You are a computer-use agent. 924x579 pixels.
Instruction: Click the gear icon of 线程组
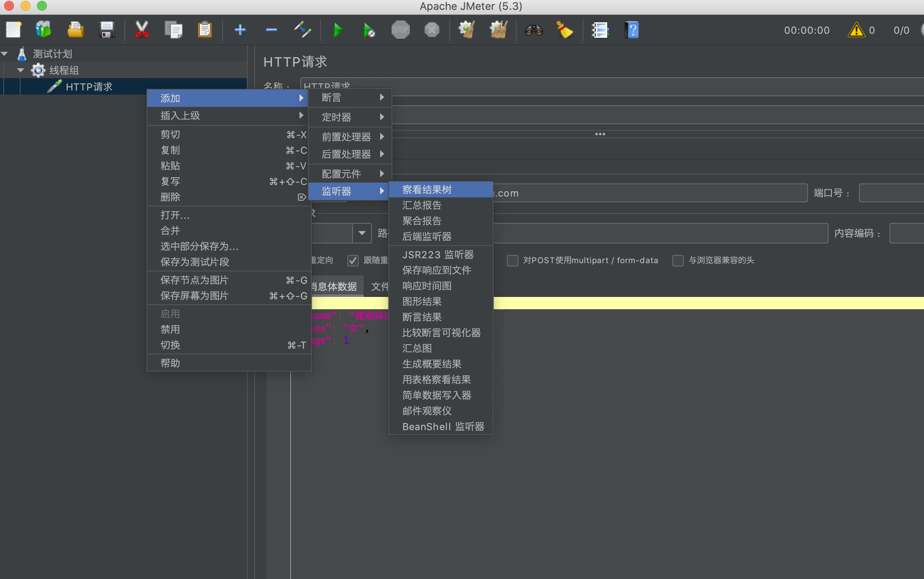pos(38,70)
